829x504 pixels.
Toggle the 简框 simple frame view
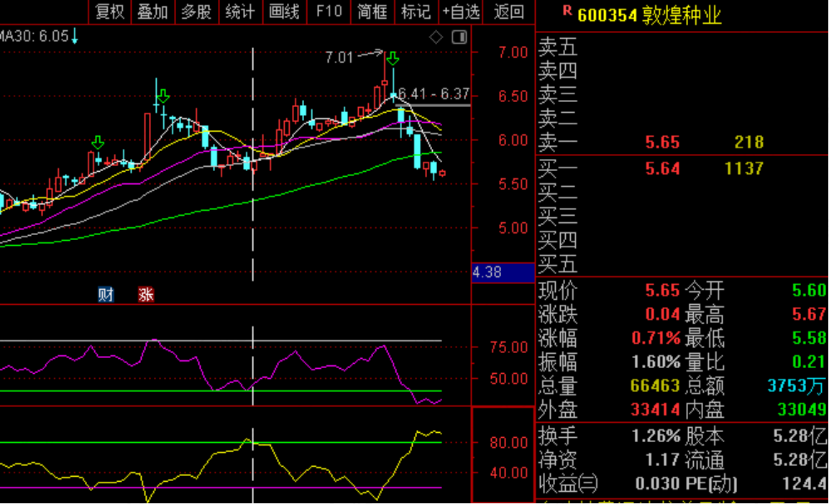(372, 12)
